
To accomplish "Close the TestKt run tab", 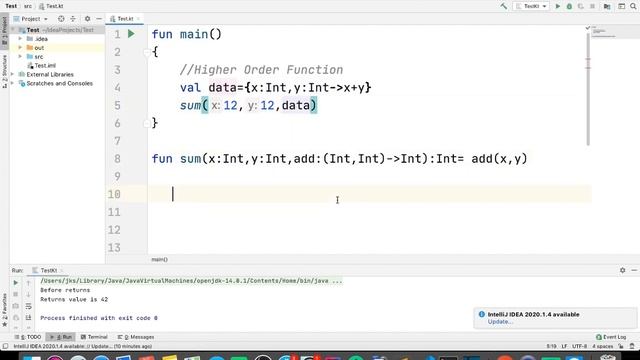I will [x=61, y=270].
